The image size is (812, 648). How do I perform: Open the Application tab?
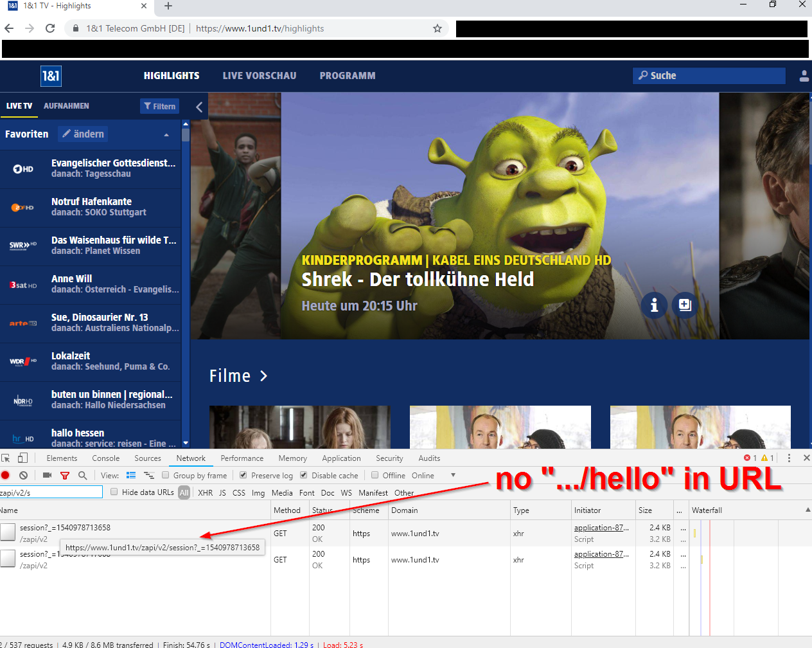click(342, 458)
